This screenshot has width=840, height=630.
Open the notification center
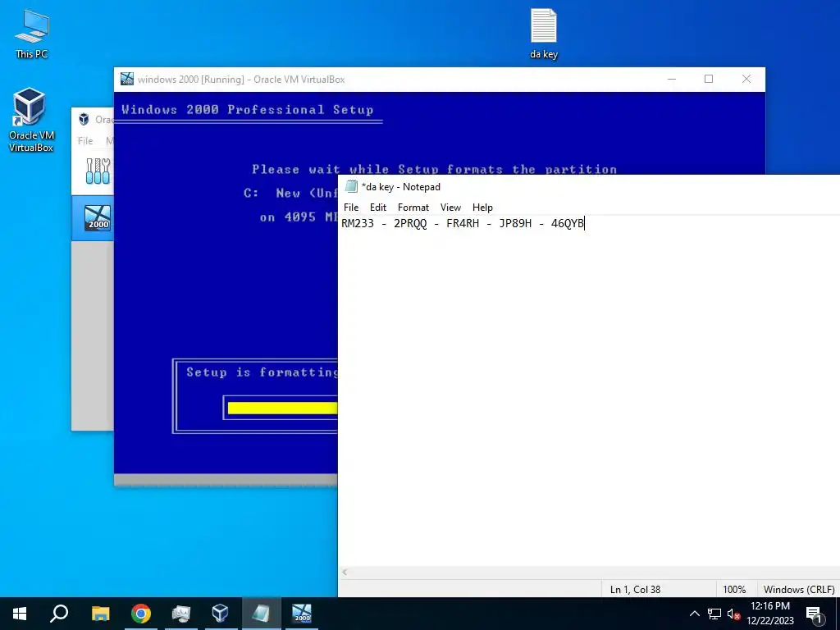pos(814,614)
